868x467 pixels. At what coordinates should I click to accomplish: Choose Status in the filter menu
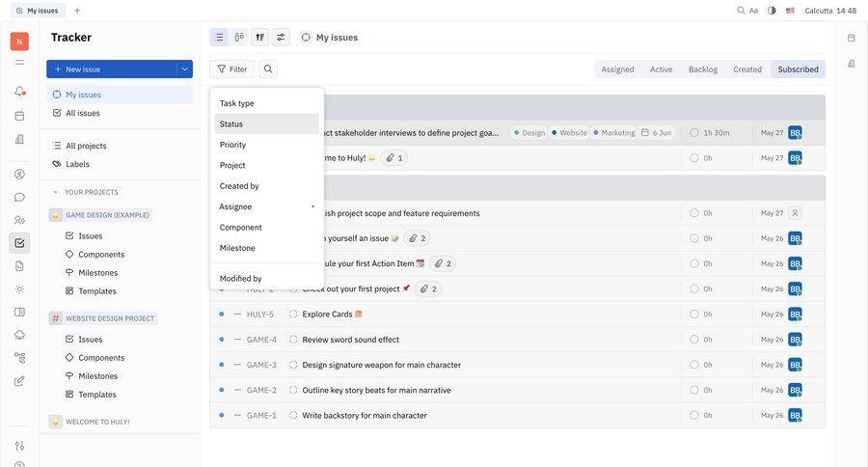coord(267,124)
